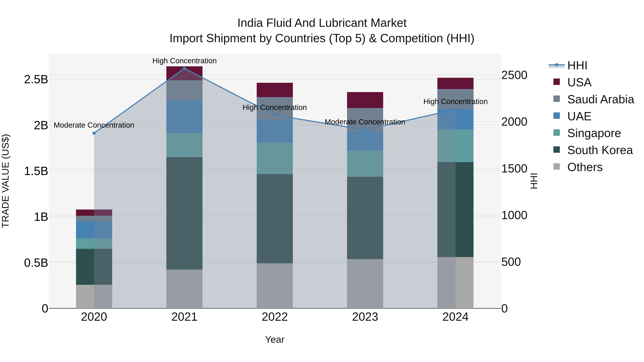Click the 2024 South Korea bar segment
The height and width of the screenshot is (362, 644).
point(455,210)
